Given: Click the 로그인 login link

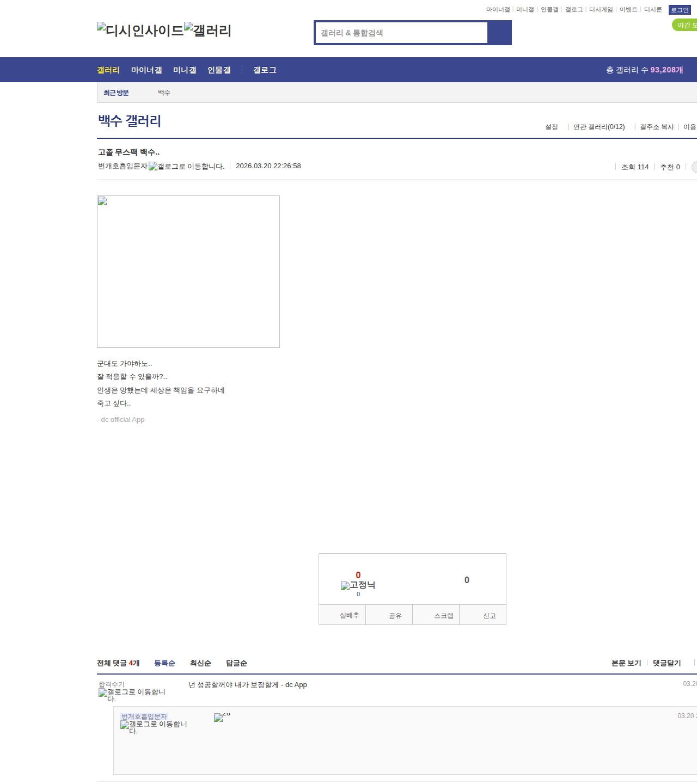Looking at the screenshot, I should click(679, 10).
